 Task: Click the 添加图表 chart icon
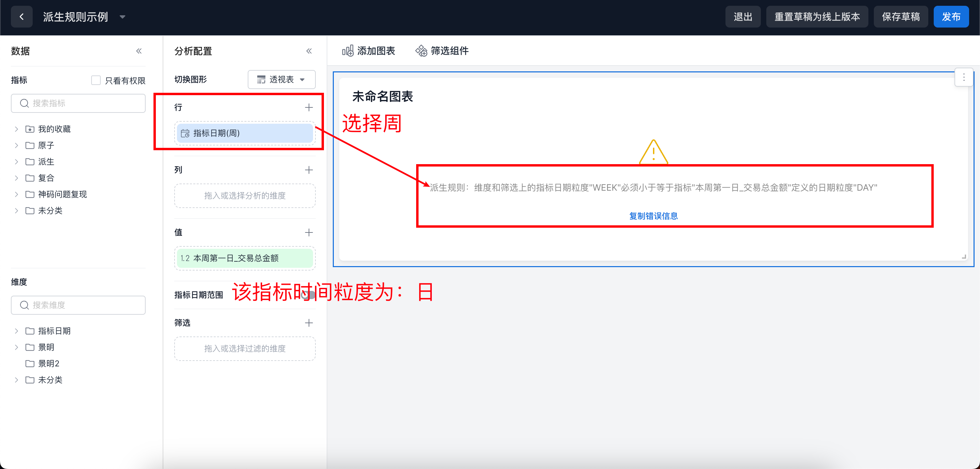click(347, 51)
